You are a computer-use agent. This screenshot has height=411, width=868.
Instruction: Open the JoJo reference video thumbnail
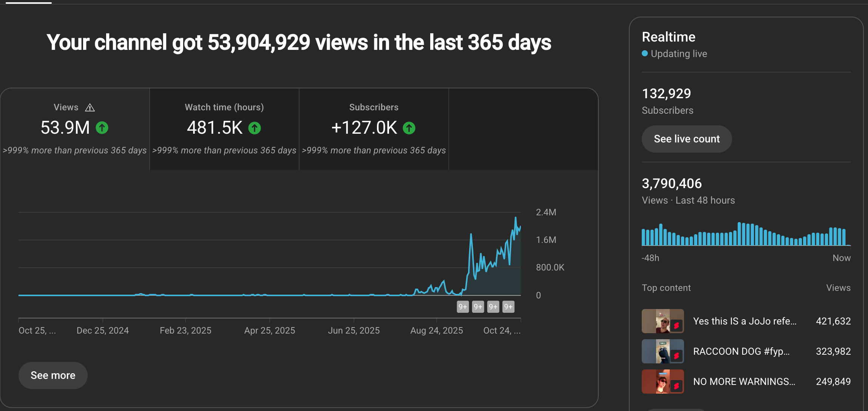point(663,321)
